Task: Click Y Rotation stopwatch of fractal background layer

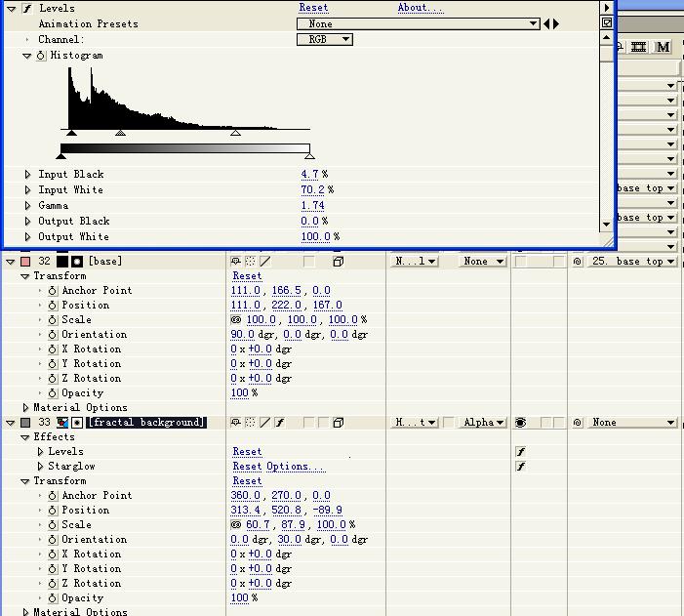Action: click(53, 569)
